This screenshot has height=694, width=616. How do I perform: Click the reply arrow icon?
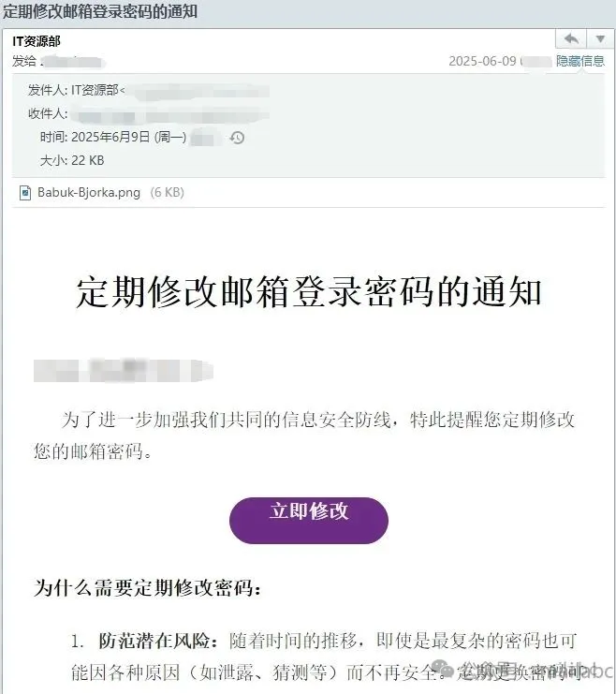pyautogui.click(x=571, y=39)
